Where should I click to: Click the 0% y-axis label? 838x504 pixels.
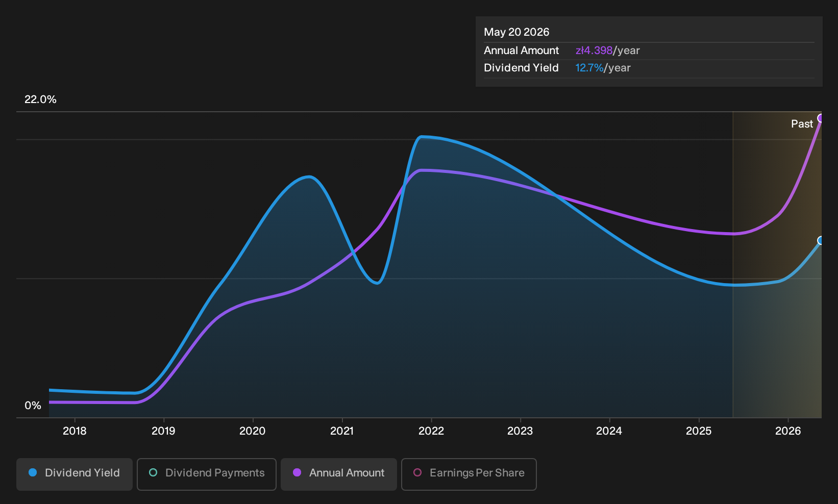coord(33,406)
